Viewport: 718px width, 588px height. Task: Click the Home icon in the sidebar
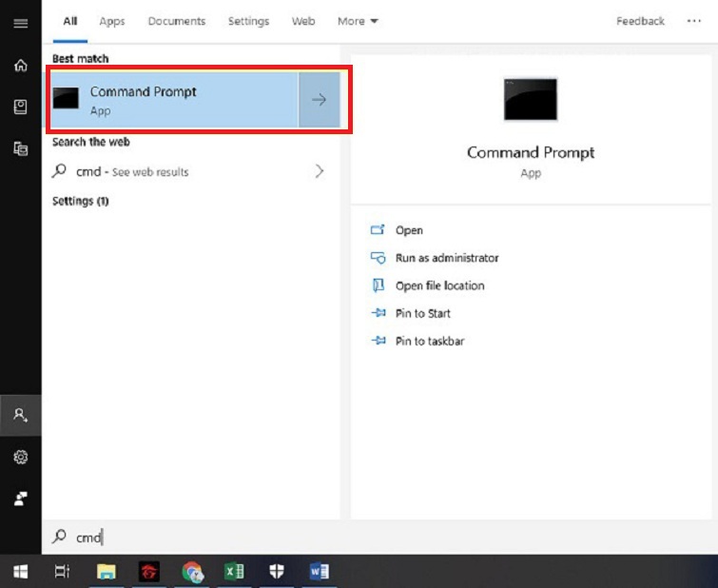pos(20,66)
